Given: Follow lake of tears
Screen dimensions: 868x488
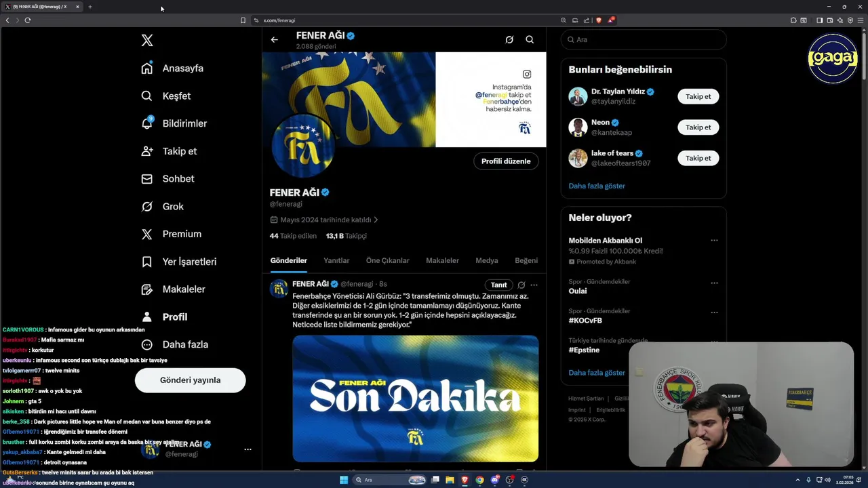Looking at the screenshot, I should tap(698, 159).
